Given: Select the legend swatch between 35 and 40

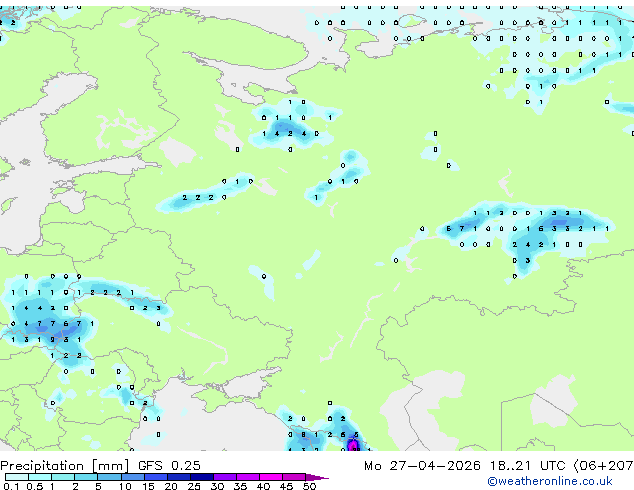Looking at the screenshot, I should 248,477.
